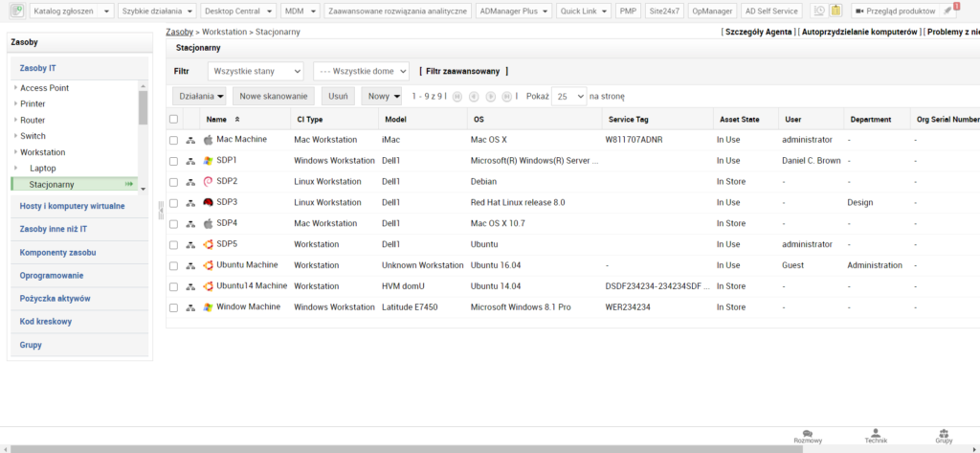Check the box for Window Machine row

pos(173,307)
